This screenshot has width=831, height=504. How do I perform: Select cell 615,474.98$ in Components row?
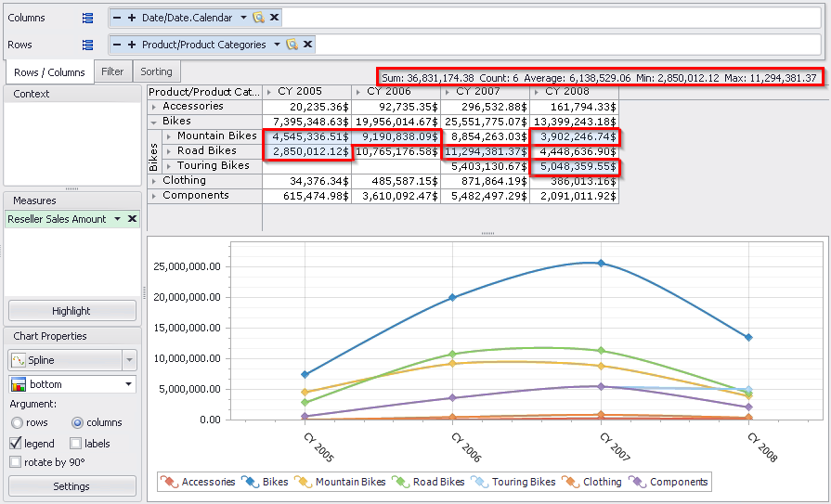pos(306,196)
